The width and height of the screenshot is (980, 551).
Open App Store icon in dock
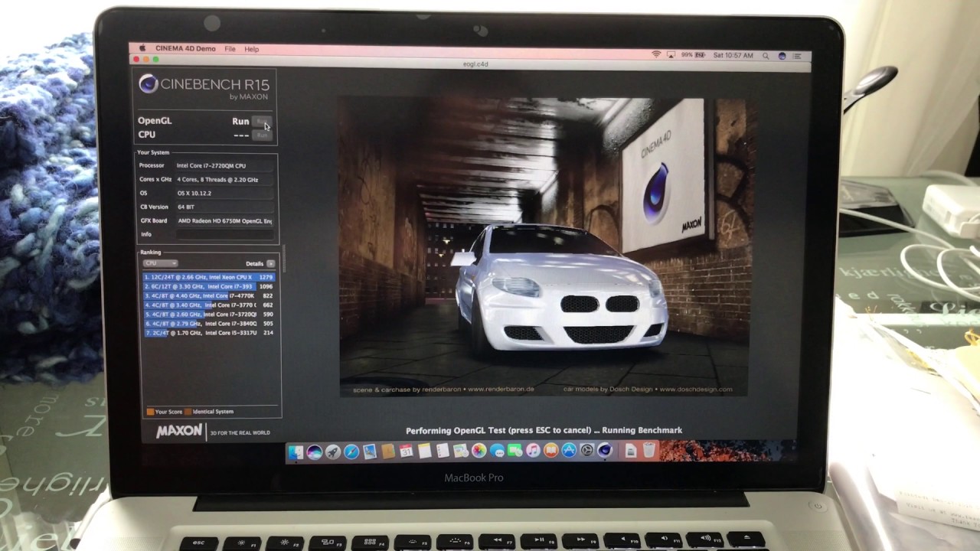pyautogui.click(x=569, y=452)
